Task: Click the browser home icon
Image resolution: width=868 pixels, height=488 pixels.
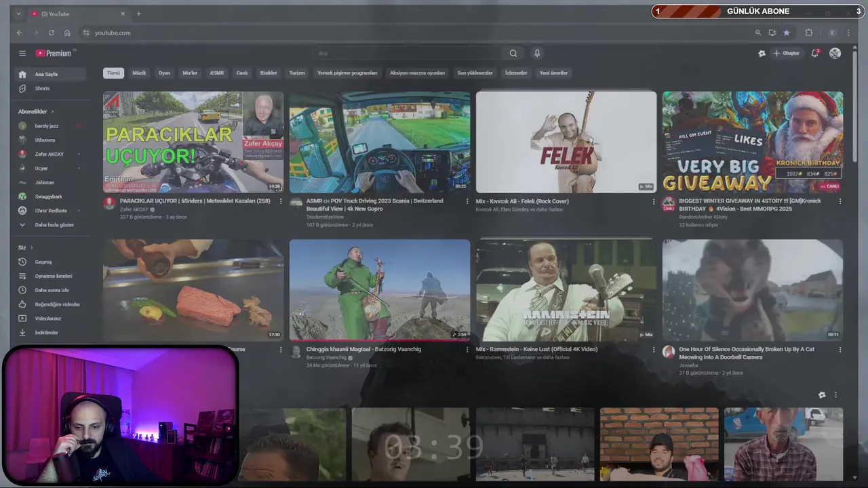Action: click(x=67, y=33)
